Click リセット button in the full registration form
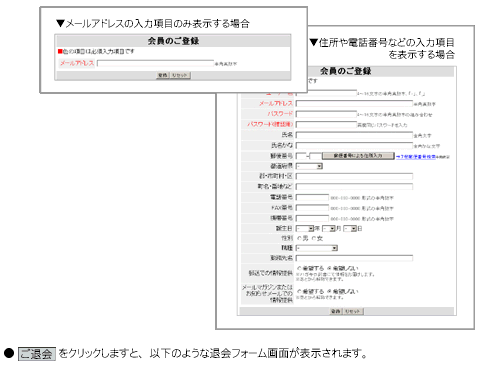The width and height of the screenshot is (481, 365). pos(353,311)
